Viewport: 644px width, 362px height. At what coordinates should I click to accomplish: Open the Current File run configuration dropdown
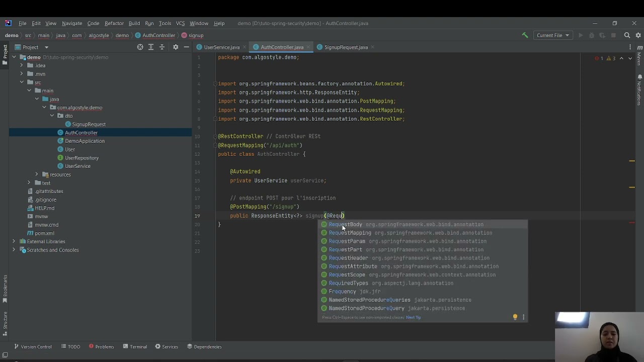coord(552,35)
